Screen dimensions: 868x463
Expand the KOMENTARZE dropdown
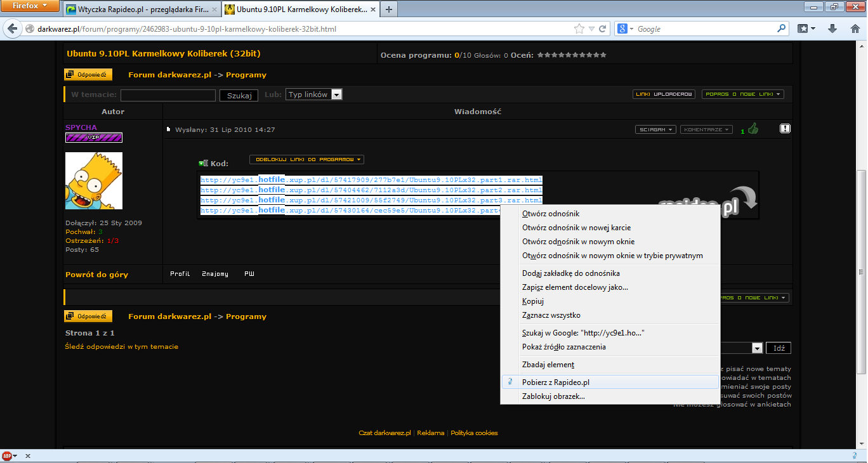pos(706,129)
